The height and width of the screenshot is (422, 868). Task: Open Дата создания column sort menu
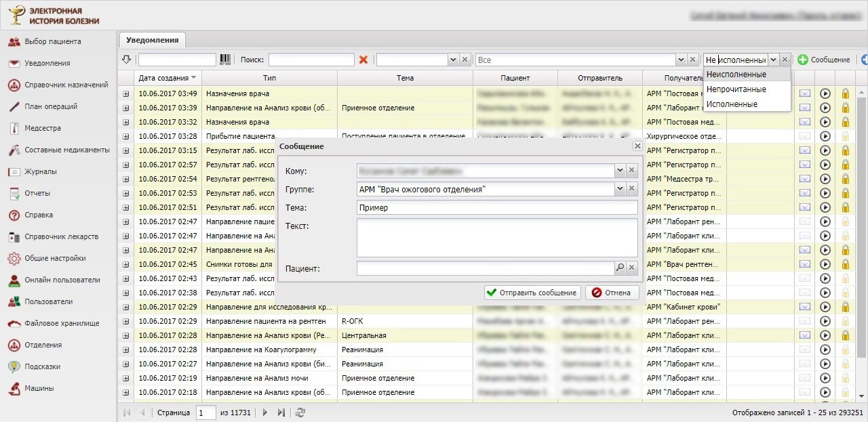(194, 78)
